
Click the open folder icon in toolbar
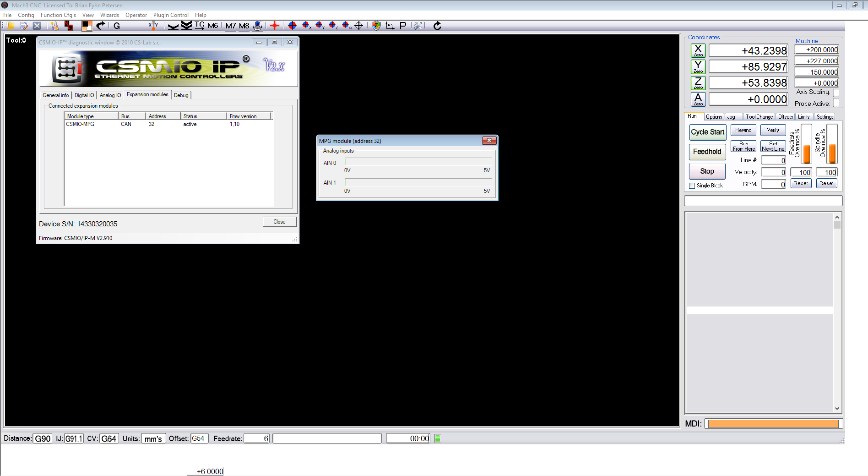click(x=11, y=26)
